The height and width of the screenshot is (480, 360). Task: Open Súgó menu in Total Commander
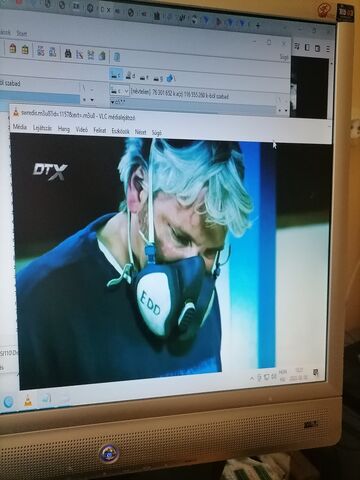[x=284, y=57]
